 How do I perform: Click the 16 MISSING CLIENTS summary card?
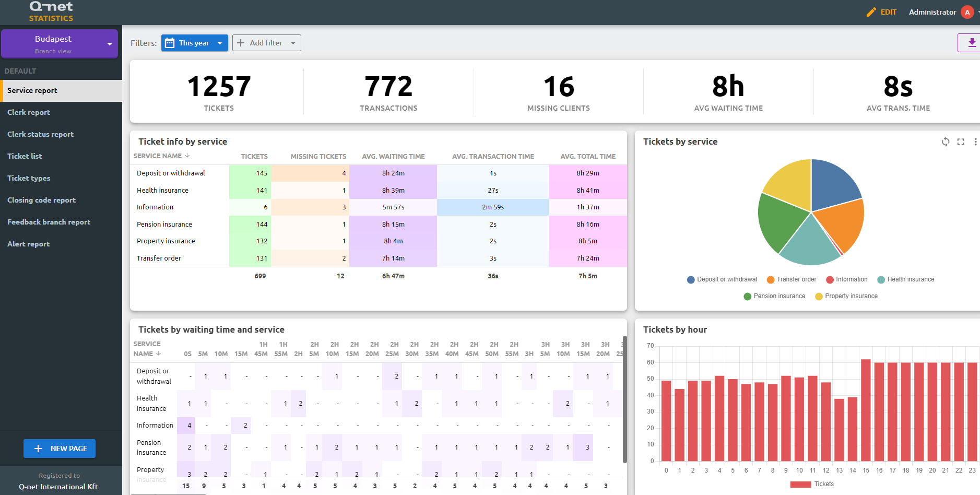(x=559, y=92)
